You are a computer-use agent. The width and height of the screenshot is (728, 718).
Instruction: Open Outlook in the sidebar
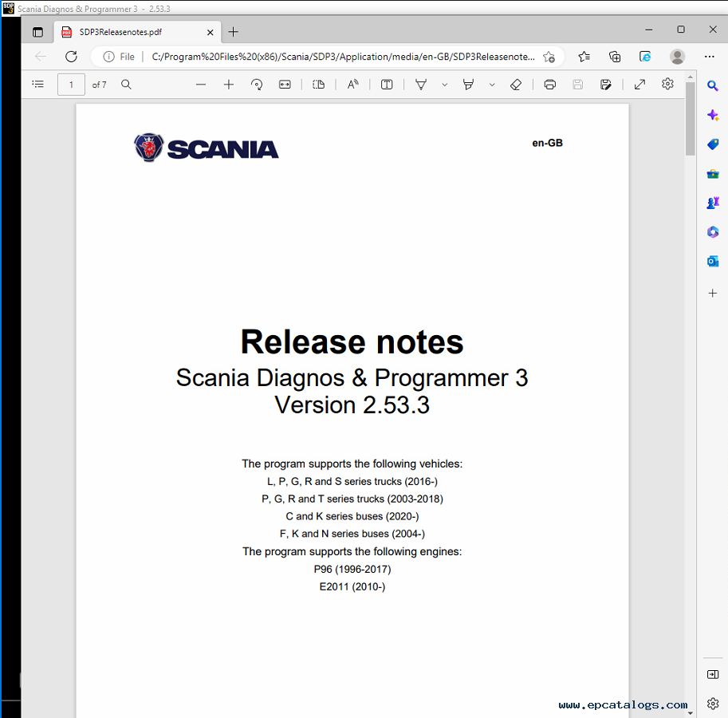(x=713, y=262)
